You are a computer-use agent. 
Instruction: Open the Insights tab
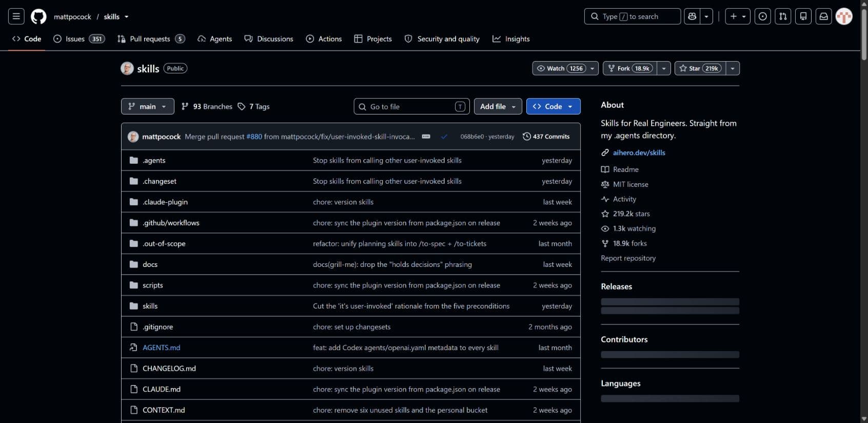coord(511,39)
